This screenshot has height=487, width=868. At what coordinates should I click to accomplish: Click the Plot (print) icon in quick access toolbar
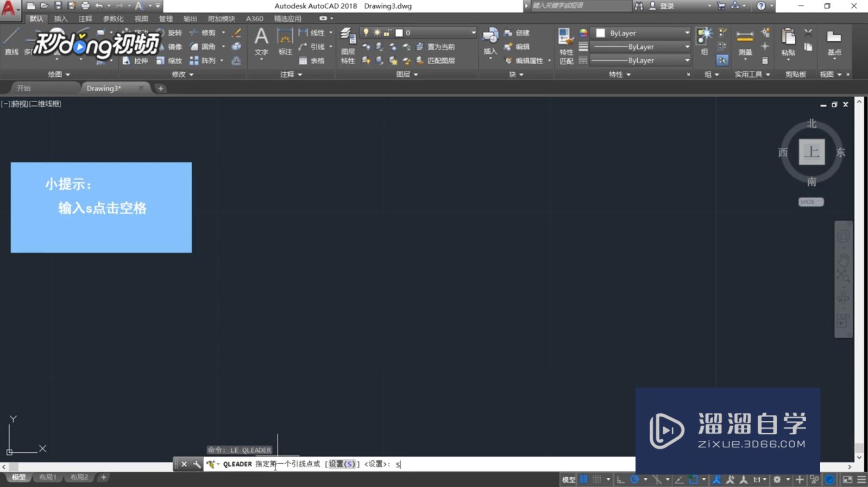point(85,5)
